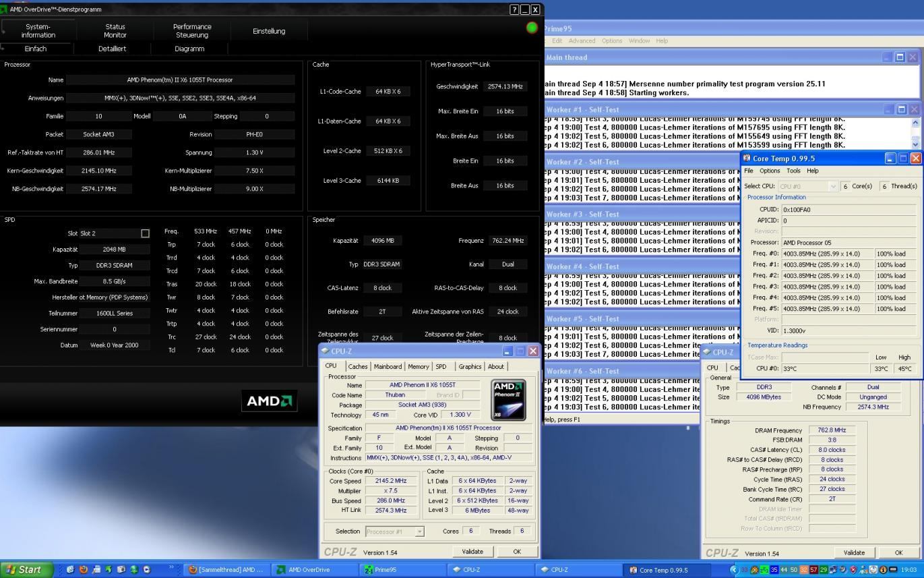Screen dimensions: 924x578
Task: Click the Core Temp title bar icon
Action: pyautogui.click(x=747, y=158)
